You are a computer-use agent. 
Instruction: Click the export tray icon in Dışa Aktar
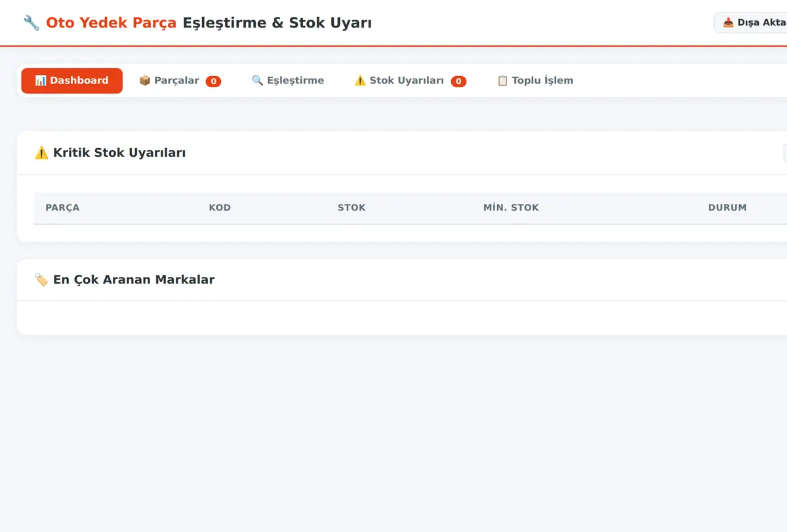click(728, 22)
